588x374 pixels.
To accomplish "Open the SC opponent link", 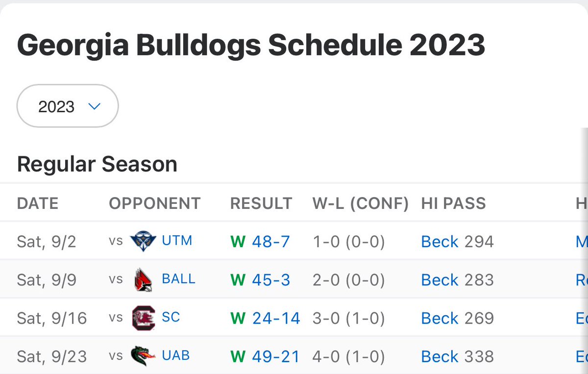I will pyautogui.click(x=171, y=317).
